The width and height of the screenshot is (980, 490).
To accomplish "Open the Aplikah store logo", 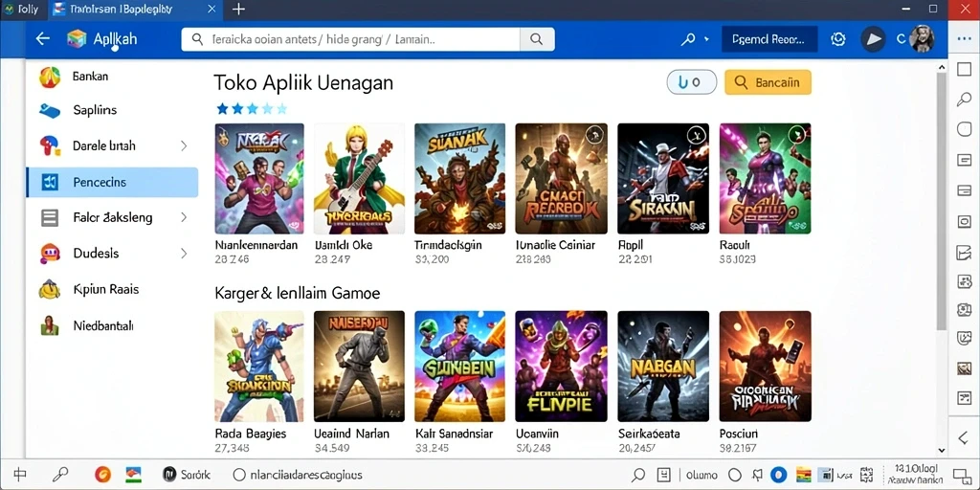I will (77, 38).
